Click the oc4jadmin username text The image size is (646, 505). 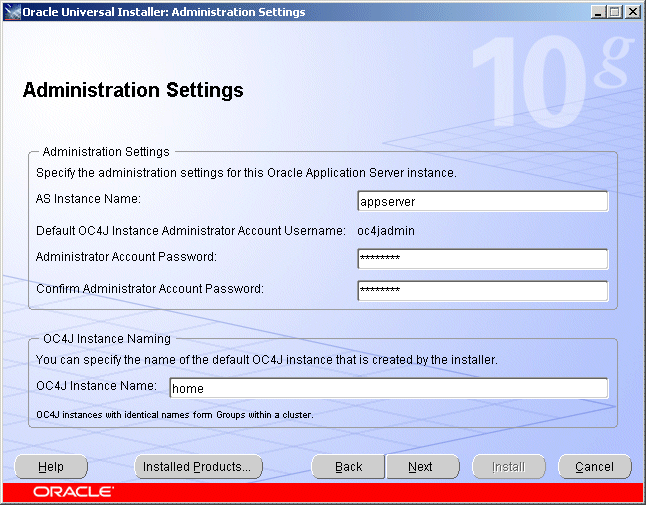coord(386,231)
